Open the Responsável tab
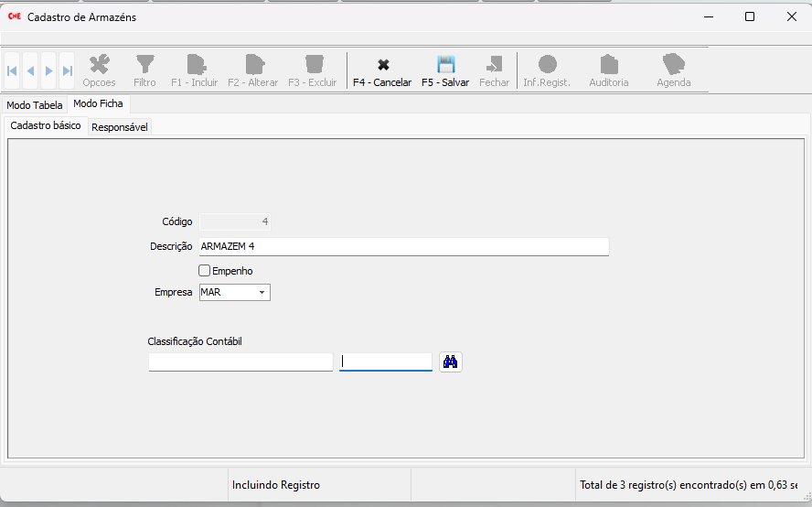Viewport: 812px width, 507px height. point(120,127)
